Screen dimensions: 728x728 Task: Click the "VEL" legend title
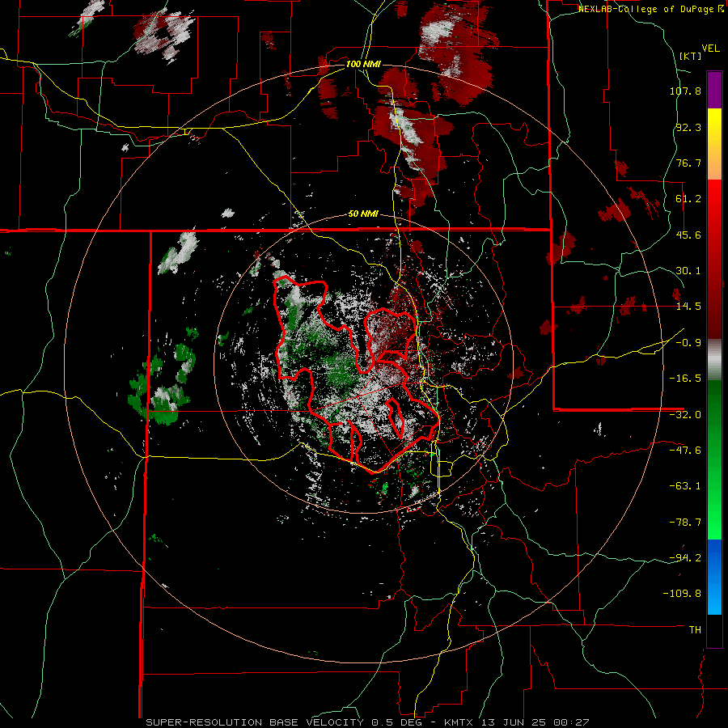(710, 49)
